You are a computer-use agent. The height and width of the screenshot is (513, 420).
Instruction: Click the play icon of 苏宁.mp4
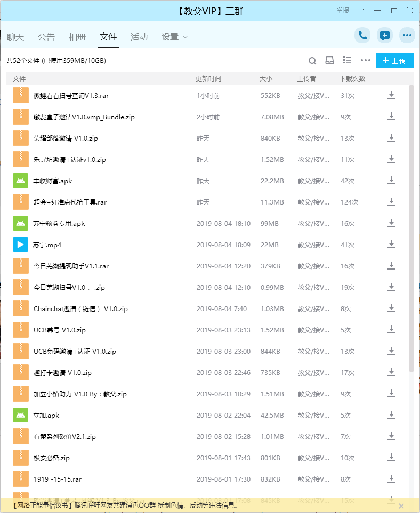coord(20,245)
